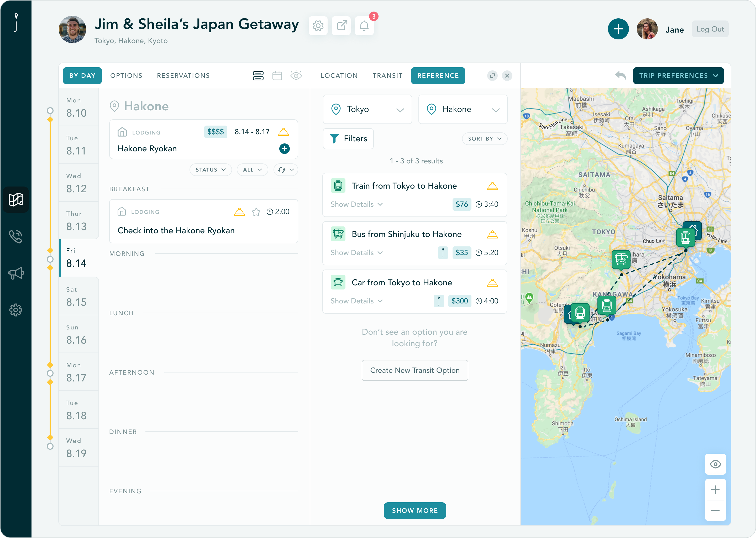Open the megaphone announcements icon
The image size is (756, 538).
coord(15,273)
